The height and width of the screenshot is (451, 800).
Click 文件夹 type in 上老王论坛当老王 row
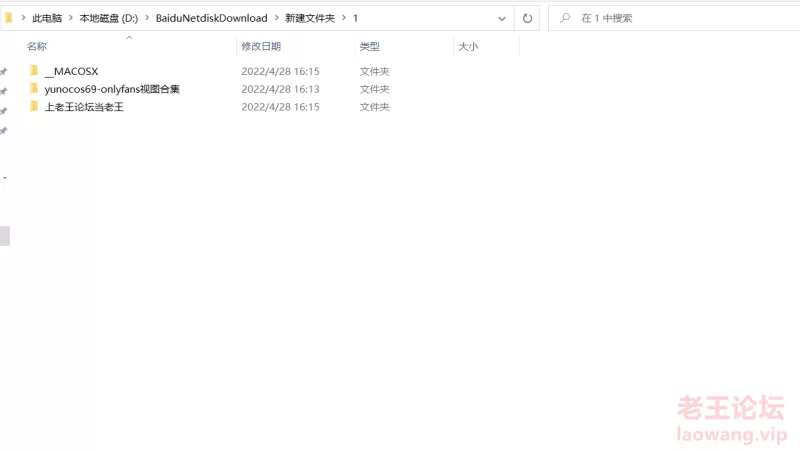pos(374,107)
